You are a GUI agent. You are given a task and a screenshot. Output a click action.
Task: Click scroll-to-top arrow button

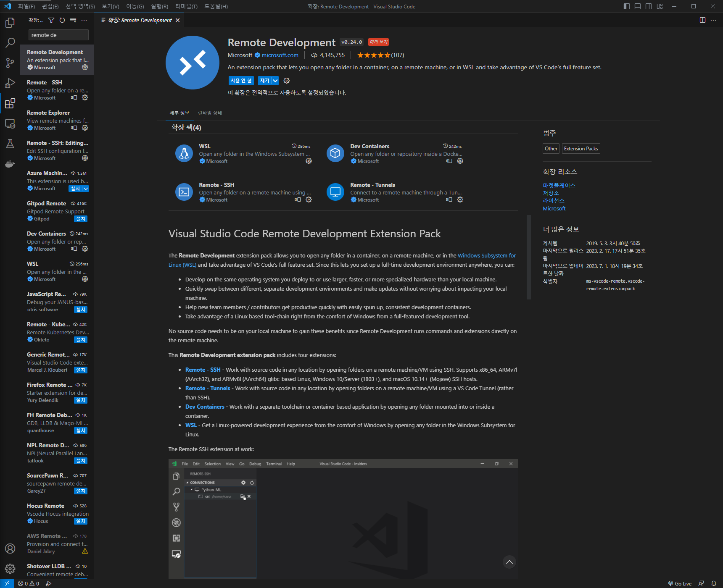(x=509, y=562)
